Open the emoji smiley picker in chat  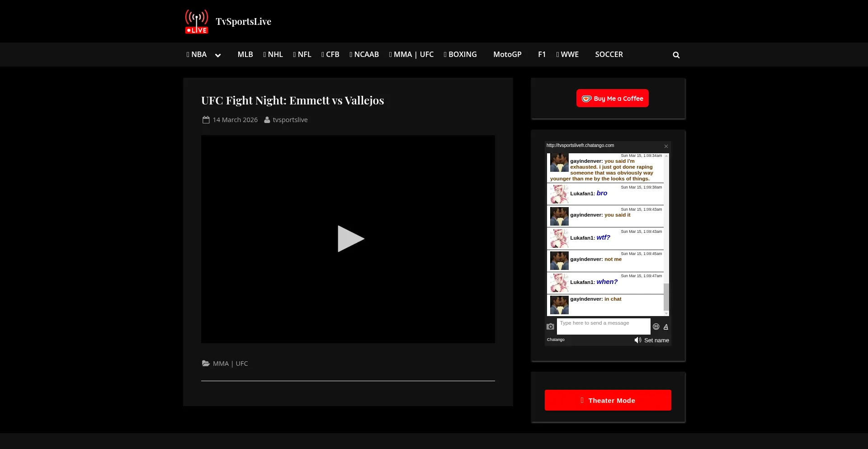656,326
